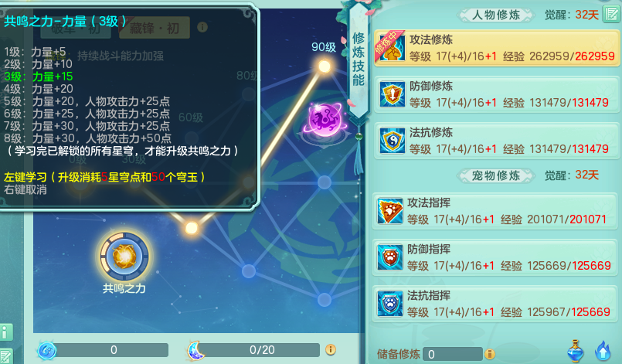Image resolution: width=622 pixels, height=364 pixels.
Task: Select the 藏锋·初 tab
Action: [155, 28]
